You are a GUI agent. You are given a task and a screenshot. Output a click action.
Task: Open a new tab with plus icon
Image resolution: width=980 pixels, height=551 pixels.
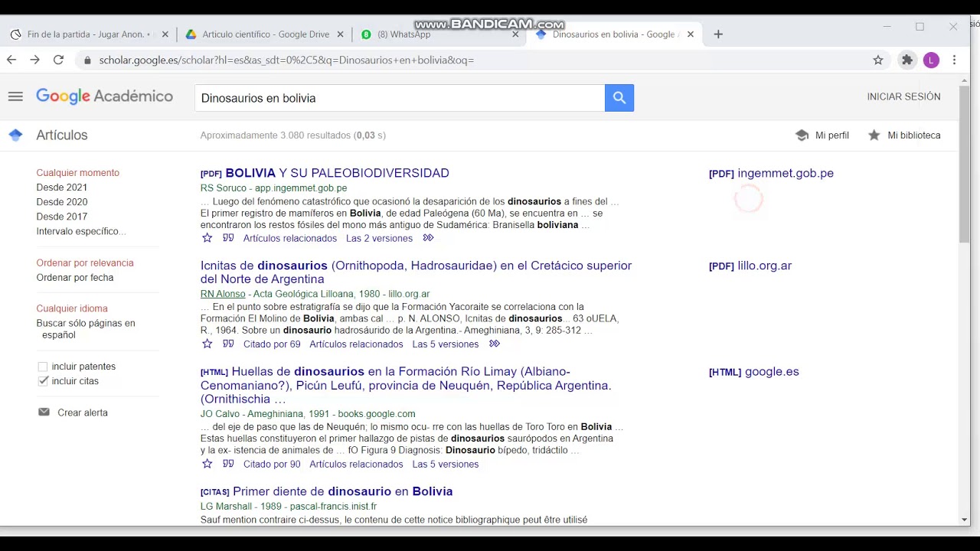coord(718,34)
